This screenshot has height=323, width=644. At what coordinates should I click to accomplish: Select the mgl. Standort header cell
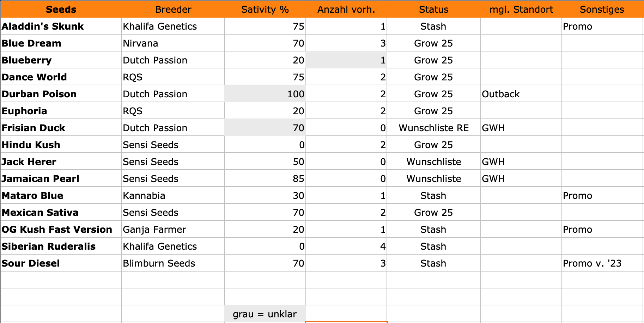(521, 10)
